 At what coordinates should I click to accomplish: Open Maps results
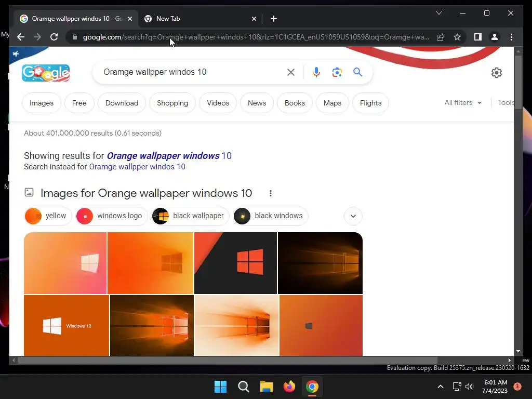pos(332,103)
